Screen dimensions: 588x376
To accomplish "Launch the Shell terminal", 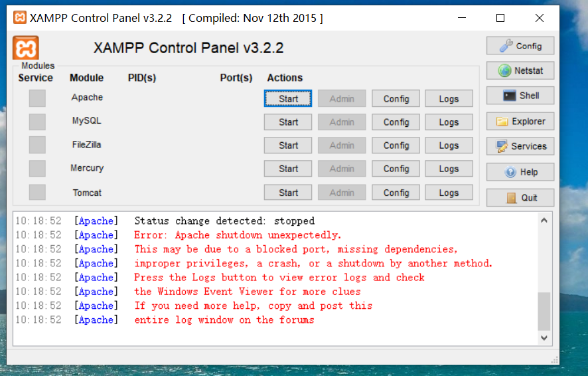I will pyautogui.click(x=520, y=96).
